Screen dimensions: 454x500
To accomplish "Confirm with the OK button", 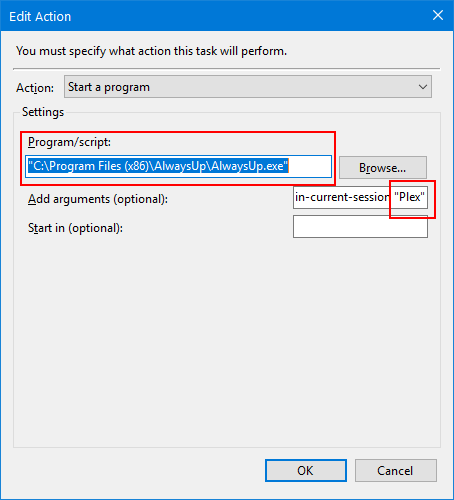I will [306, 470].
